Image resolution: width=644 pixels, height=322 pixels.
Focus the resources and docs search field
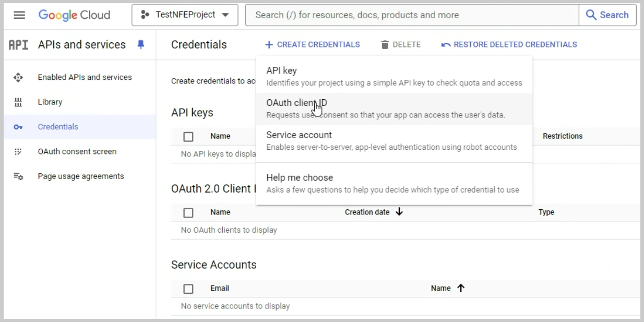(412, 15)
